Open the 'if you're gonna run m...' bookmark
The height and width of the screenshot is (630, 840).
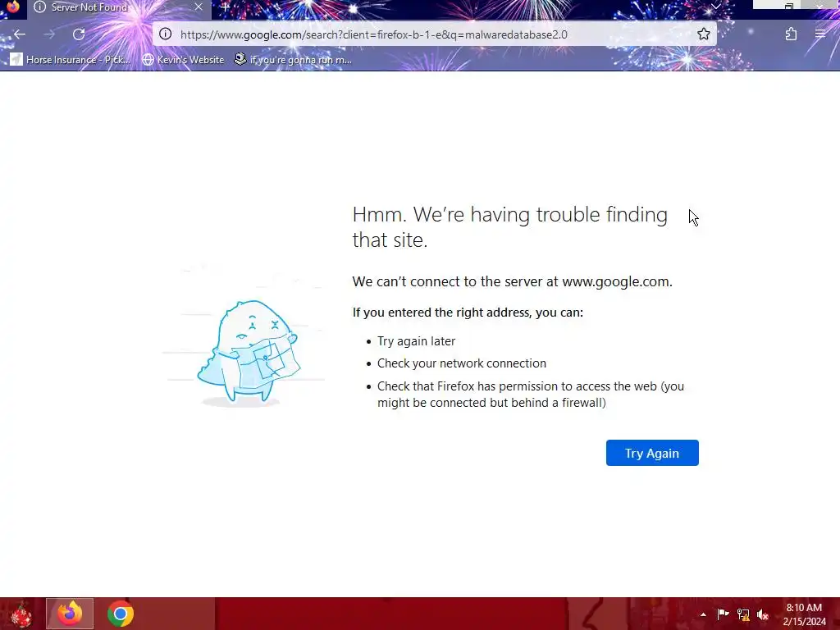click(293, 59)
